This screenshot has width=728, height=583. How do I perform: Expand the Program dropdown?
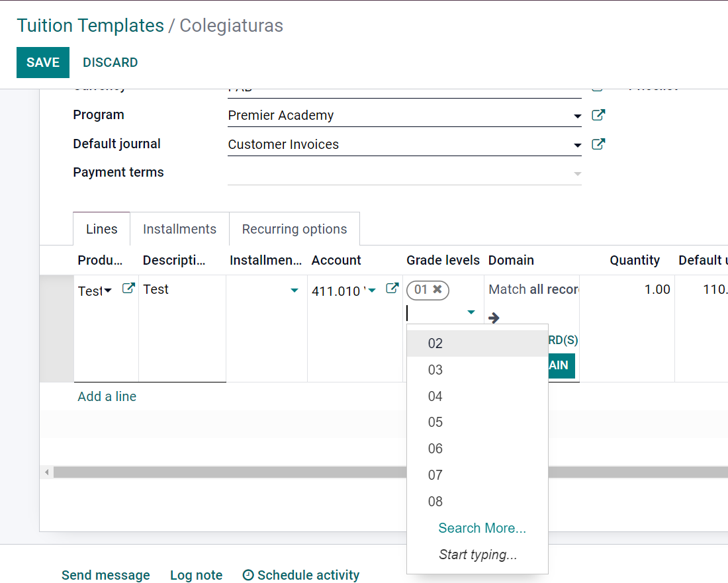pyautogui.click(x=577, y=116)
